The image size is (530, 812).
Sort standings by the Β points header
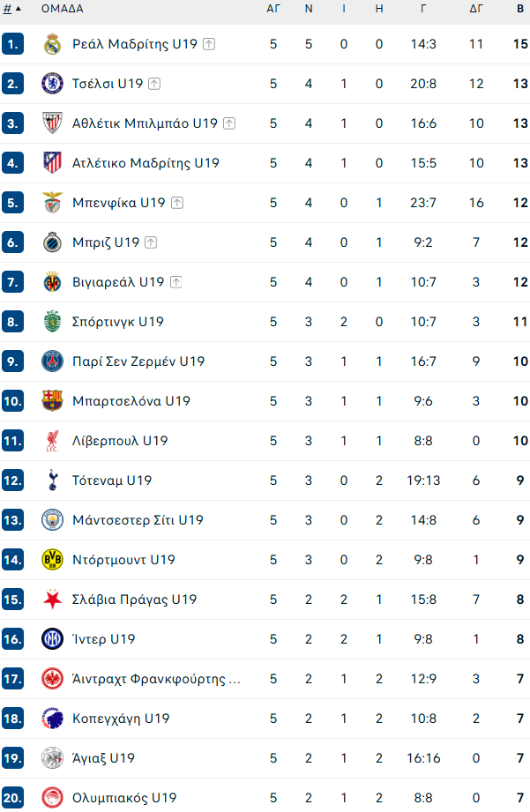520,9
